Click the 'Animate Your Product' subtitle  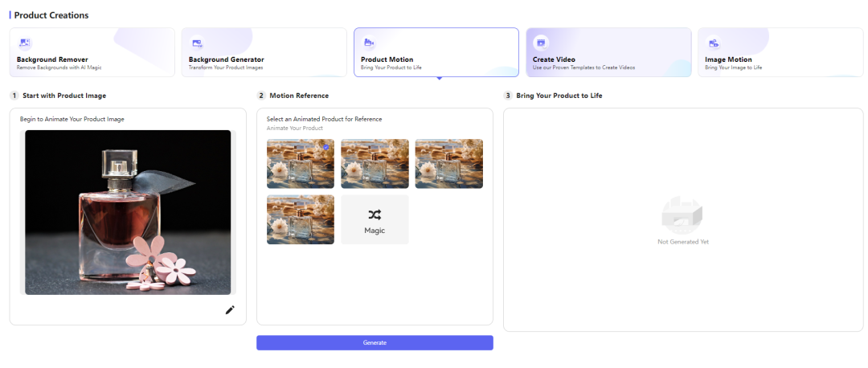tap(294, 129)
